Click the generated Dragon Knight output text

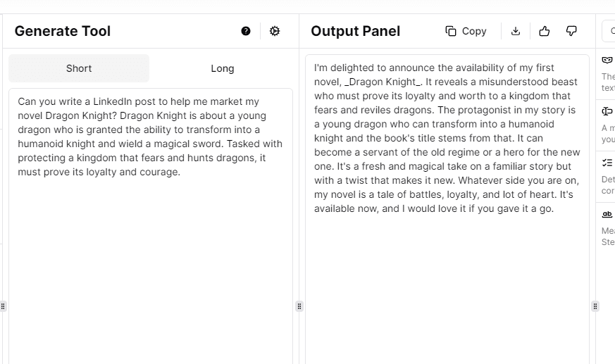(447, 138)
